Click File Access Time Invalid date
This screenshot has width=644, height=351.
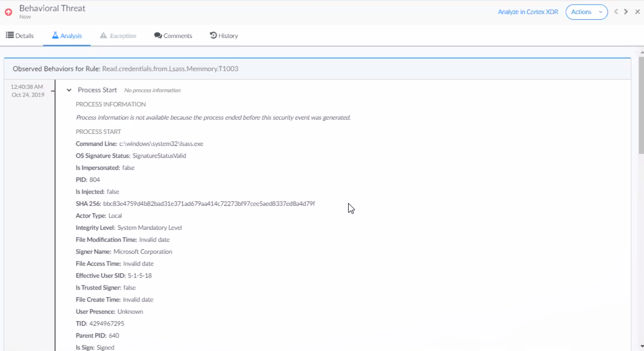click(139, 264)
